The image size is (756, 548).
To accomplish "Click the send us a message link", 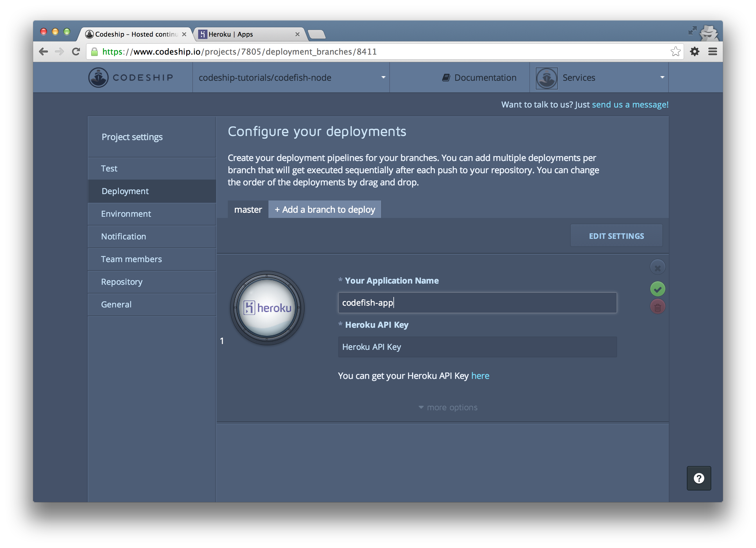I will click(630, 105).
